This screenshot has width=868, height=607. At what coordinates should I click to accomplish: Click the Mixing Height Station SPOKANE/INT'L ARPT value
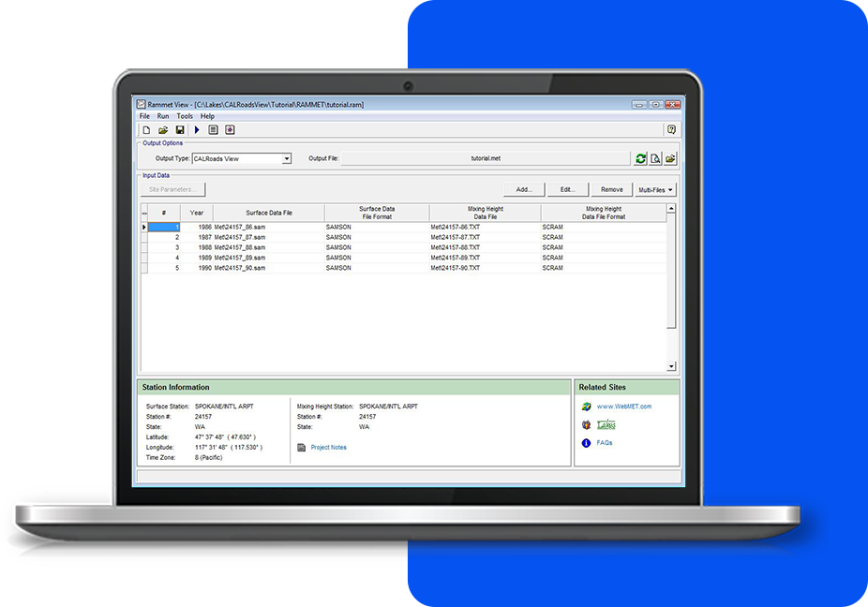tap(389, 407)
